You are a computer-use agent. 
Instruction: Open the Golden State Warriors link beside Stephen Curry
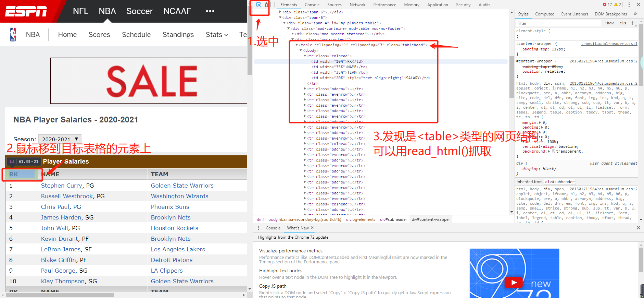182,186
